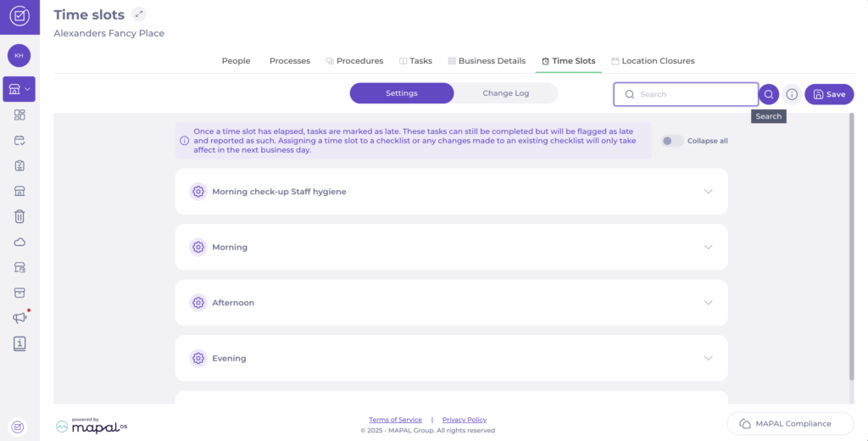Click the KH user avatar
This screenshot has width=868, height=441.
(x=19, y=55)
